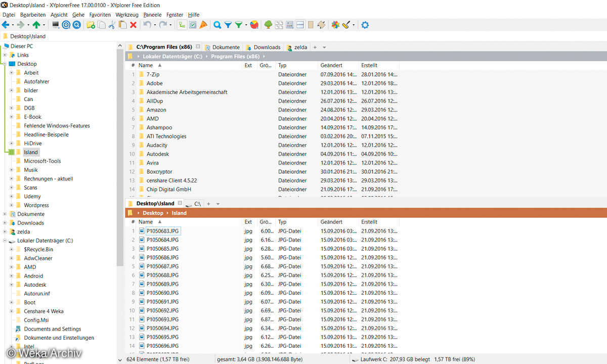Expand the E-Book tree node
607x364 pixels.
click(x=12, y=117)
